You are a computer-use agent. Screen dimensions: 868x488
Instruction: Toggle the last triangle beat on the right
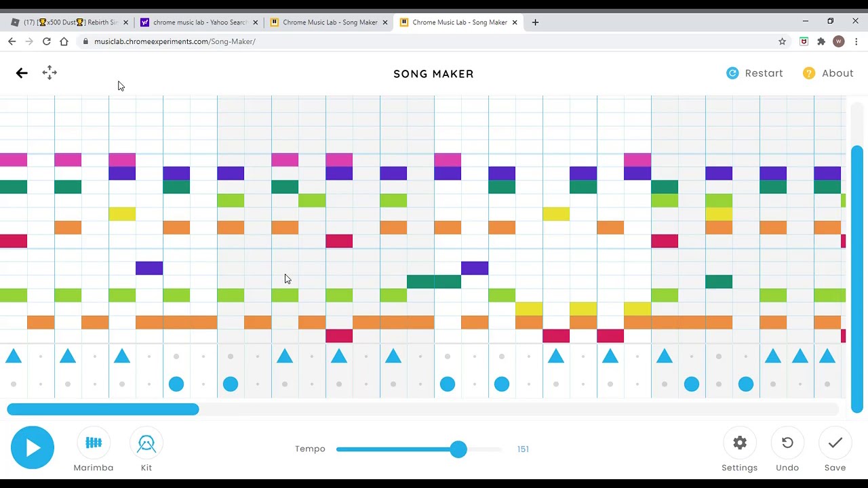(827, 356)
